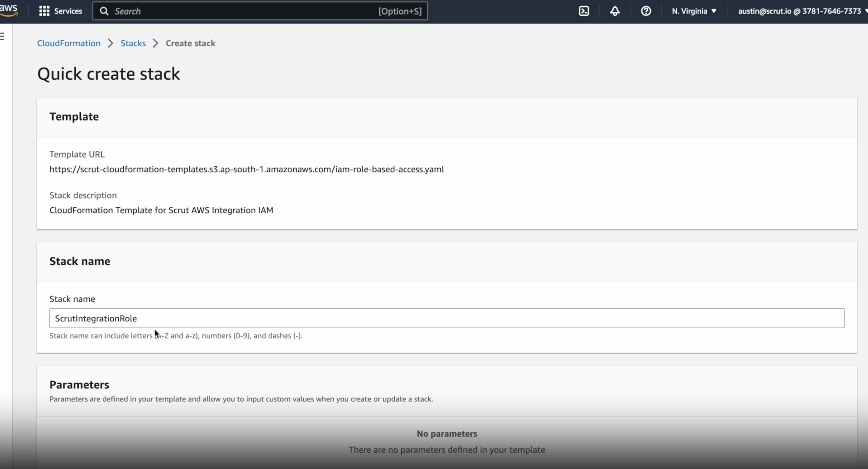This screenshot has height=469, width=868.
Task: Launch the CloudShell terminal icon
Action: click(x=584, y=11)
